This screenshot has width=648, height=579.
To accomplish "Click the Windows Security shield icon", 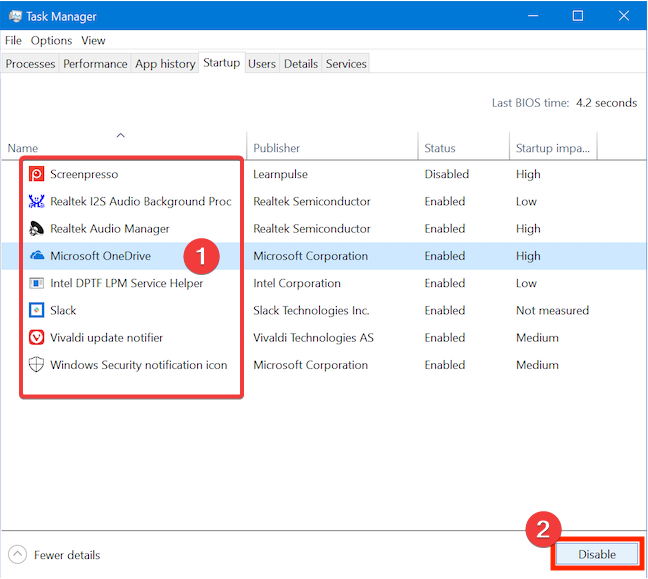I will coord(36,365).
